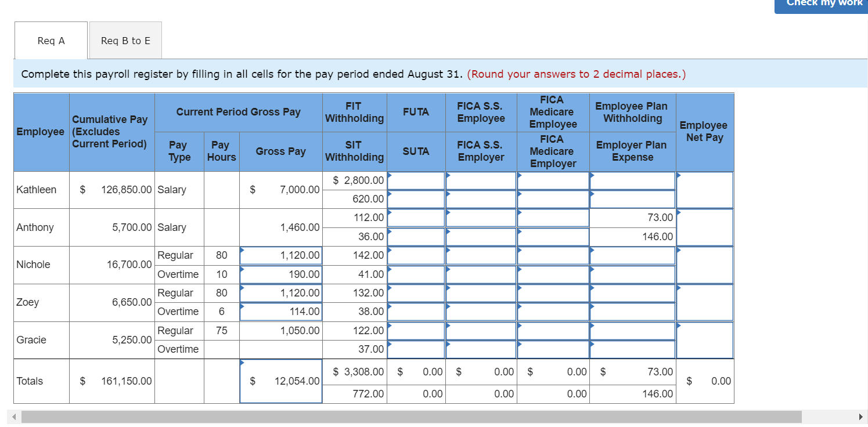
Task: Click Gracie's FUTA input field
Action: pyautogui.click(x=416, y=331)
